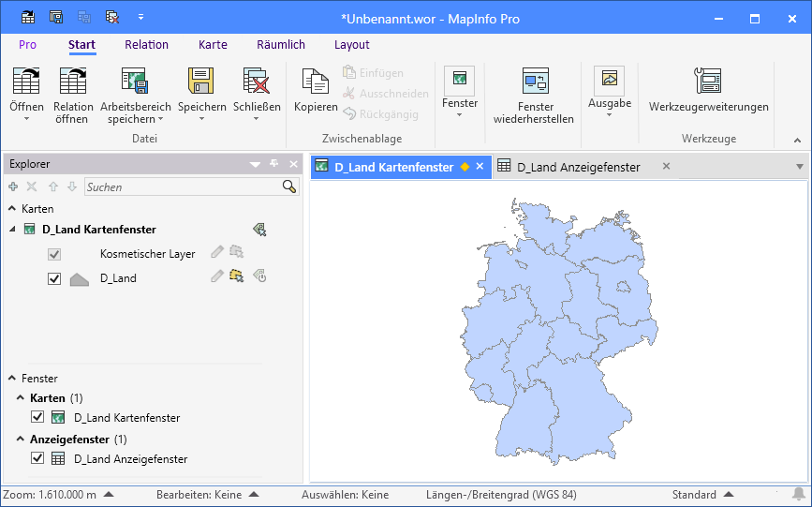The image size is (812, 507).
Task: Click the Öffnen table icon in ribbon
Action: point(26,81)
